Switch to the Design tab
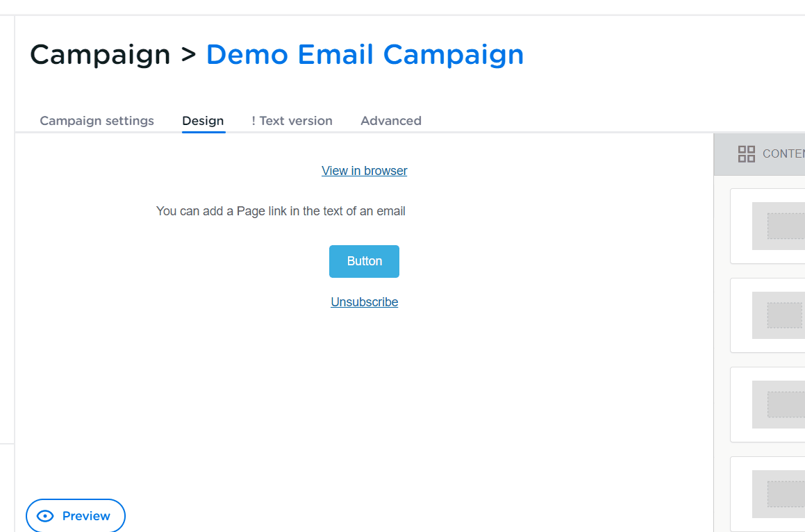 (x=203, y=121)
